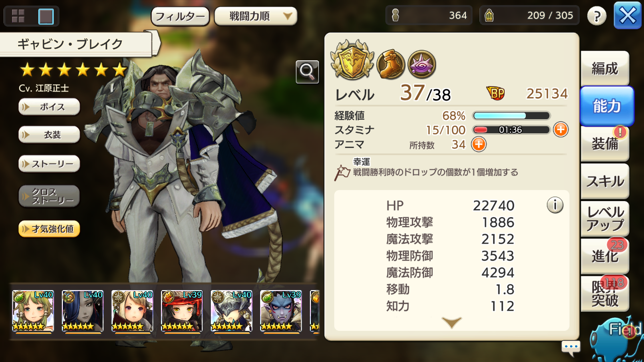Open the フィルター filter options
This screenshot has width=644, height=362.
[181, 16]
